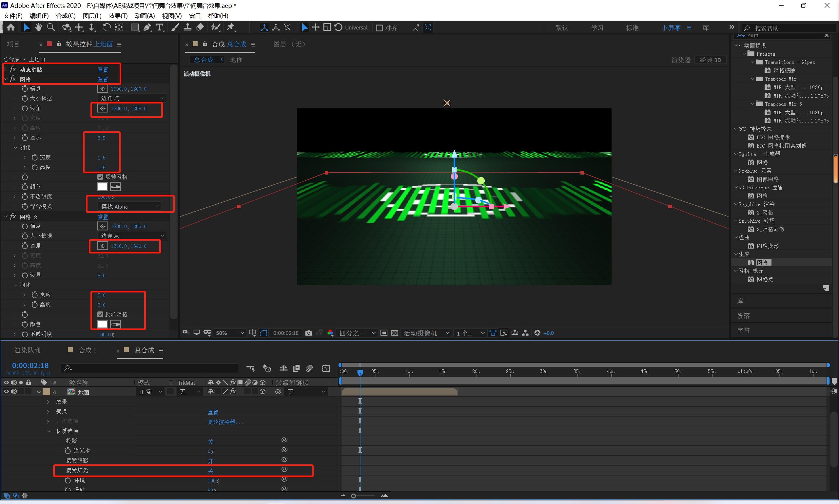
Task: Select the Pan Behind anchor point tool
Action: 119,28
